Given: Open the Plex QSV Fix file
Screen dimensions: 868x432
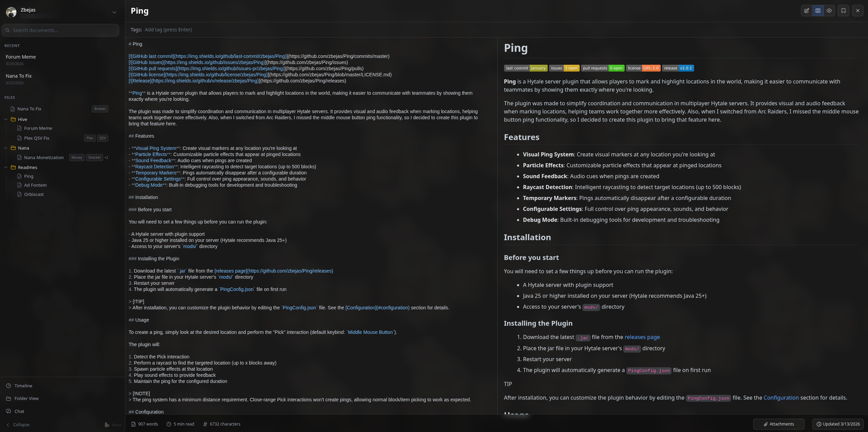Looking at the screenshot, I should point(37,138).
